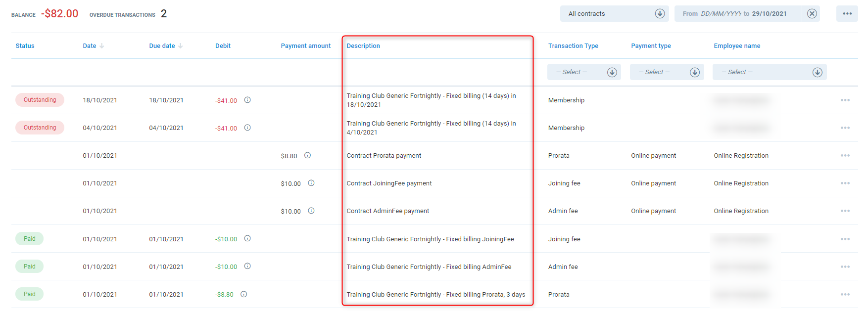The height and width of the screenshot is (311, 868).
Task: Clear the date range filter
Action: 812,14
